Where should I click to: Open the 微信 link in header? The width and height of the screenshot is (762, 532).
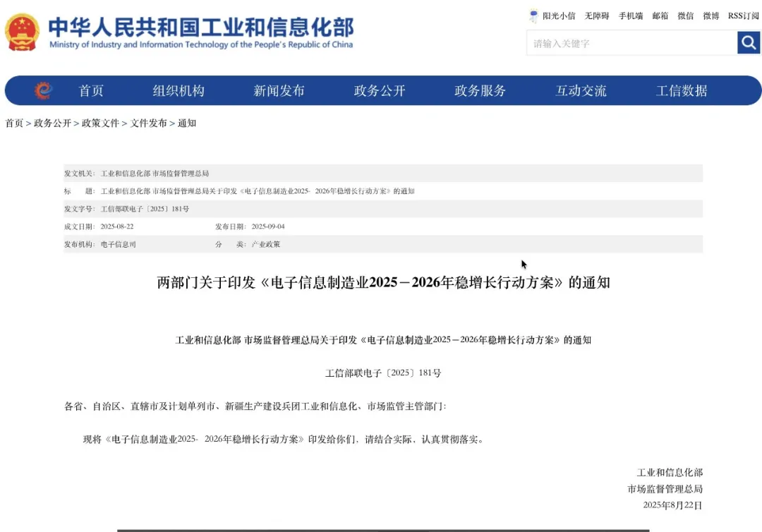[685, 16]
